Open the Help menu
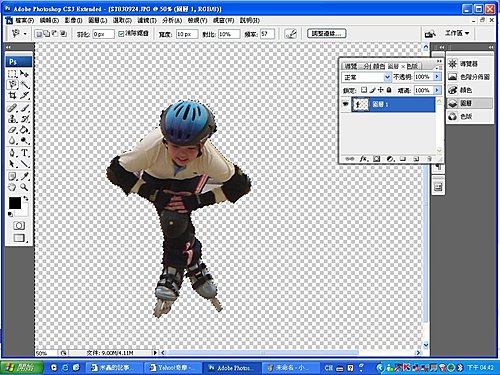Viewport: 500px width, 375px height. point(250,20)
